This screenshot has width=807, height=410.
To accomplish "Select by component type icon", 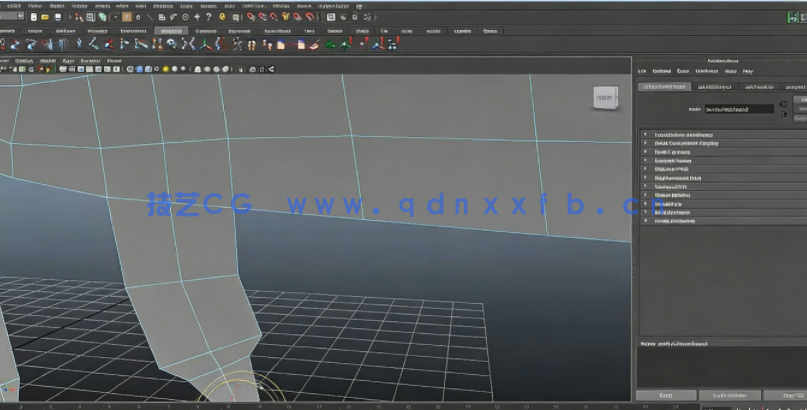I will pos(102,17).
